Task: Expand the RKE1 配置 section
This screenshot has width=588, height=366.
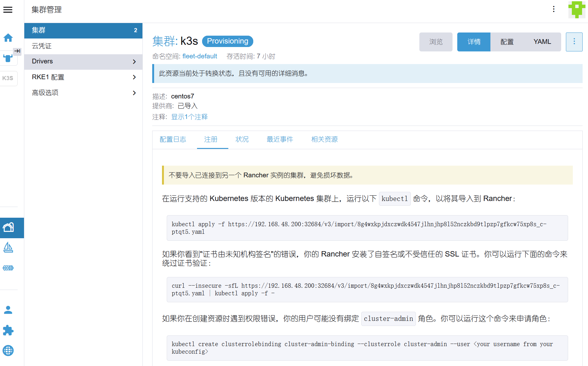Action: [83, 77]
